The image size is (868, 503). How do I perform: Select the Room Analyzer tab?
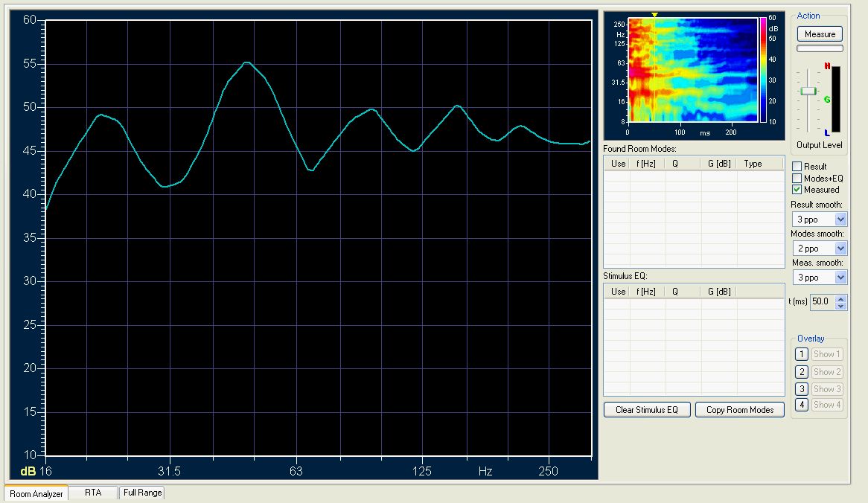pos(36,494)
